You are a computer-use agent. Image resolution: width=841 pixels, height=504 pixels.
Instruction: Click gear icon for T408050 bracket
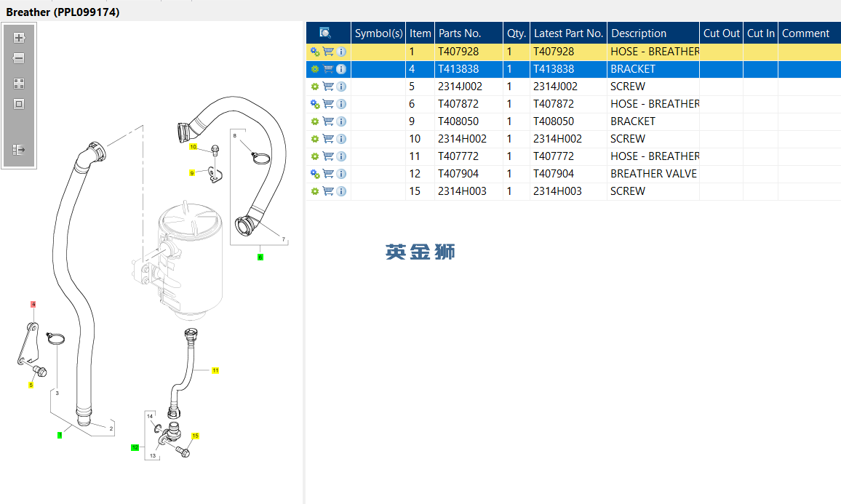pos(315,121)
